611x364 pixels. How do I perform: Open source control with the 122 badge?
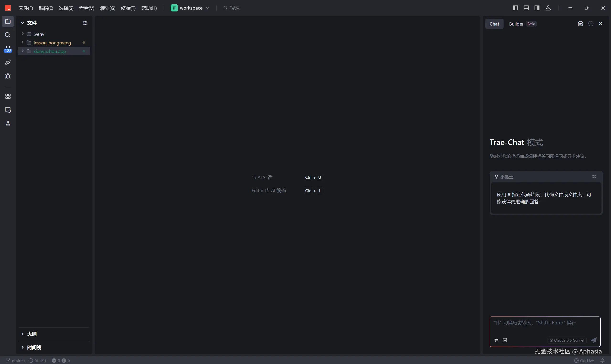[x=8, y=49]
